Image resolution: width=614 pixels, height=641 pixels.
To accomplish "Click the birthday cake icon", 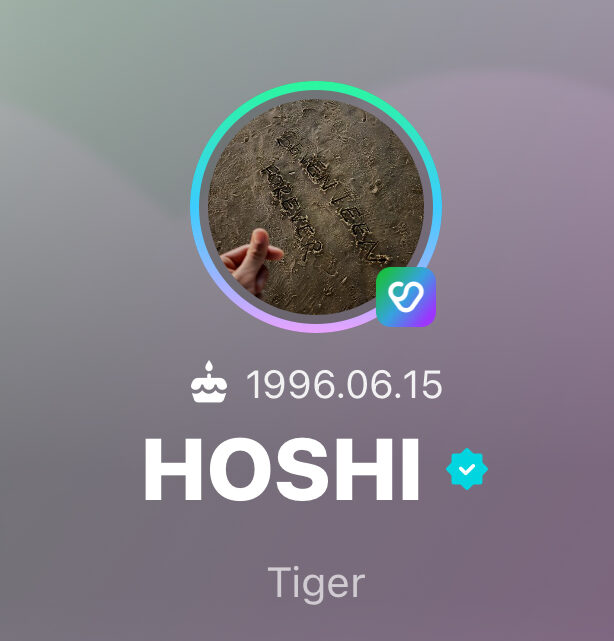I will pos(209,382).
